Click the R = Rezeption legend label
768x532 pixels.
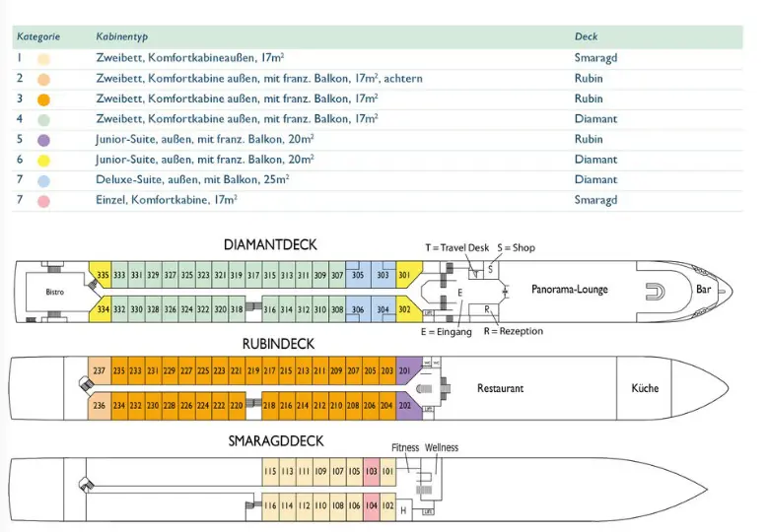514,331
